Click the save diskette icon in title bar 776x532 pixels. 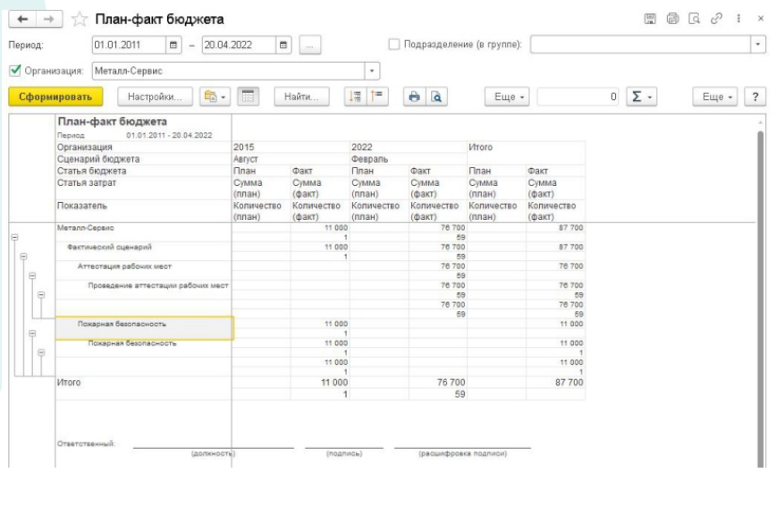point(650,19)
